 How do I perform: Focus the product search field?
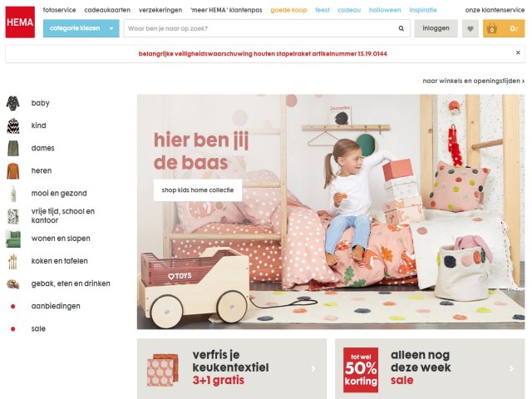click(x=261, y=28)
